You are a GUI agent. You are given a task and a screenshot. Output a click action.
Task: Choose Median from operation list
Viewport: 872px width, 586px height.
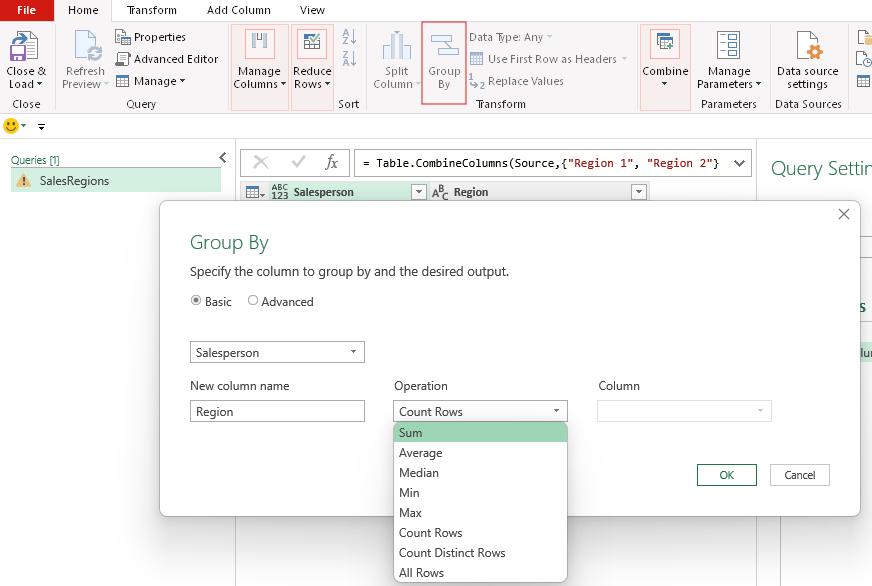[x=480, y=473]
